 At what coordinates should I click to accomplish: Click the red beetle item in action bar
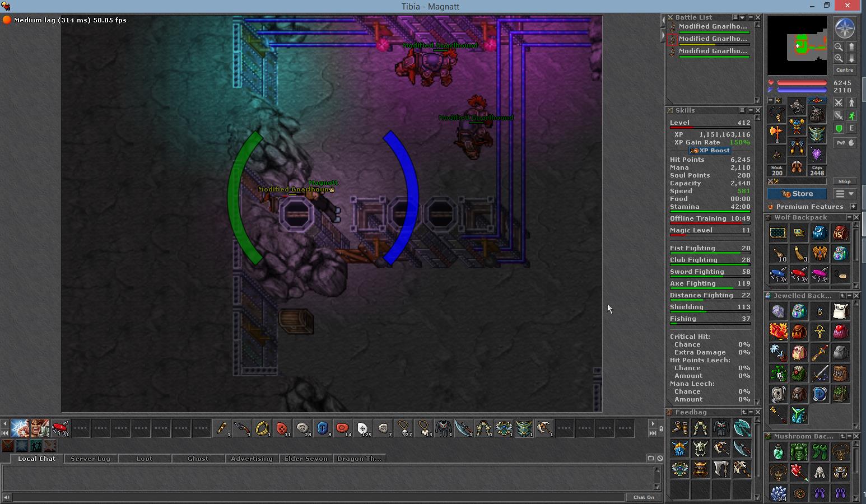(60, 428)
